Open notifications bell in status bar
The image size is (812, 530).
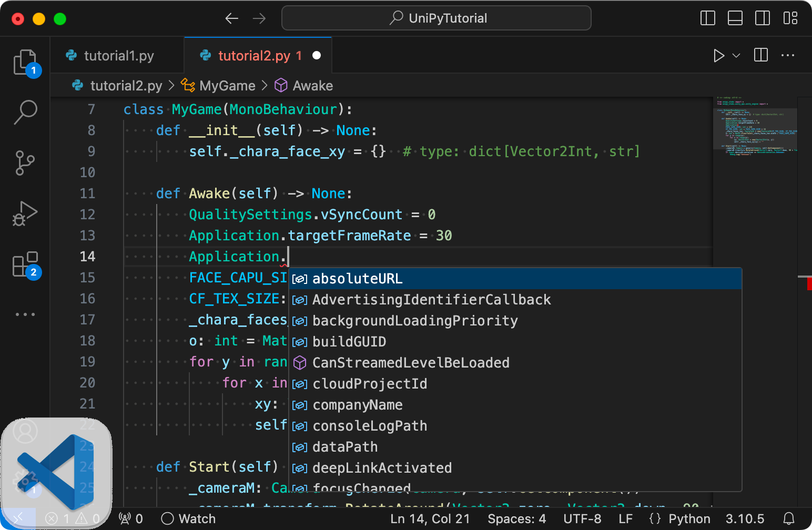tap(788, 519)
